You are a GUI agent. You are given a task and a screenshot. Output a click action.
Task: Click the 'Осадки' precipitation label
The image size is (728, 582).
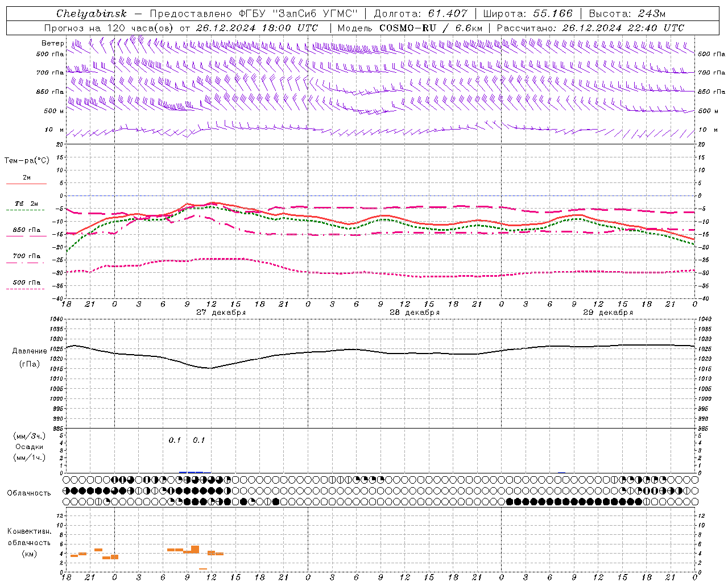pyautogui.click(x=30, y=447)
